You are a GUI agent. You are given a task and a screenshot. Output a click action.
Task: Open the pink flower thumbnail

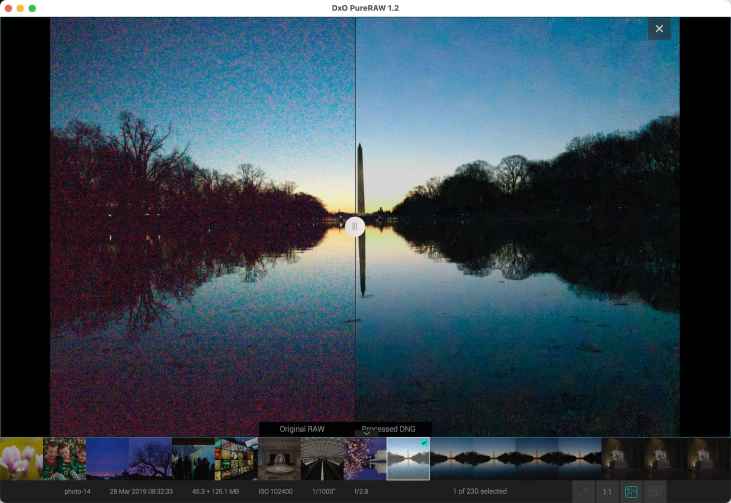(21, 459)
